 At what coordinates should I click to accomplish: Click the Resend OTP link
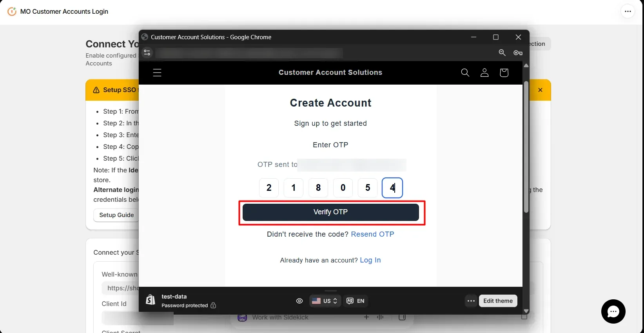coord(372,234)
